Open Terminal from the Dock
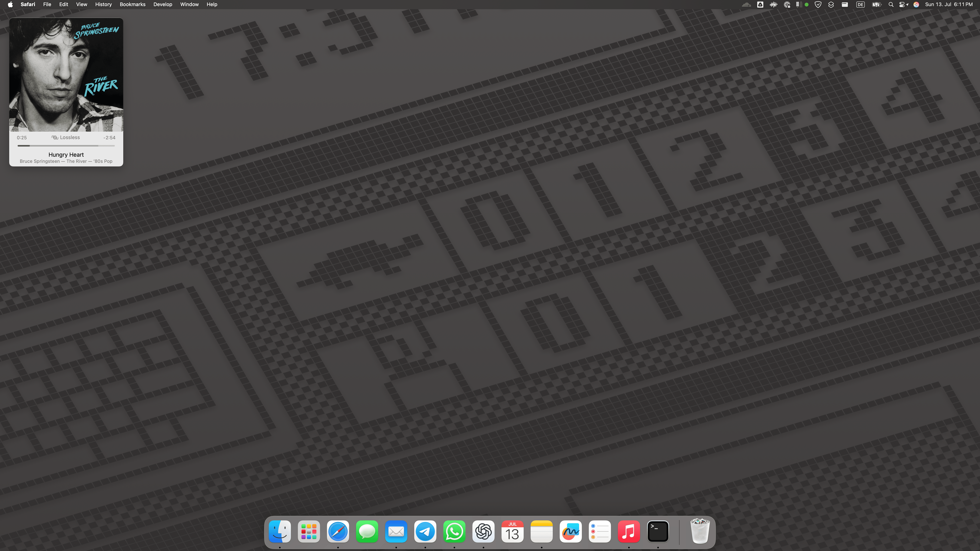980x551 pixels. (x=658, y=531)
